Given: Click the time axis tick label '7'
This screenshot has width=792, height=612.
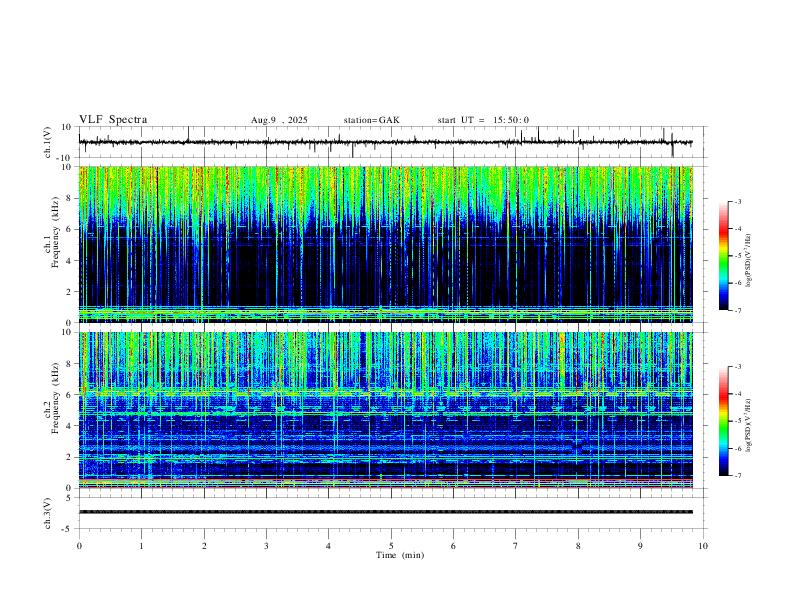Looking at the screenshot, I should point(516,546).
